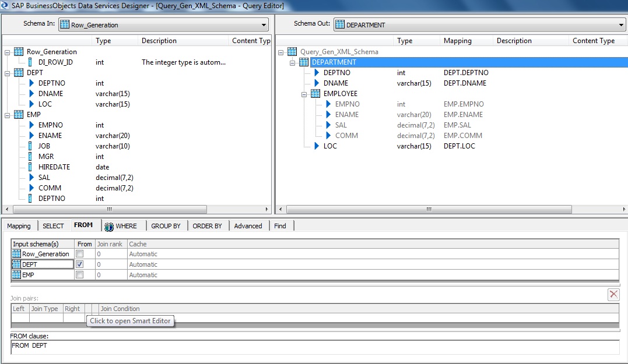Click the arrow icon beside ENAME under EMPLOYEE
This screenshot has width=628, height=364.
(328, 114)
